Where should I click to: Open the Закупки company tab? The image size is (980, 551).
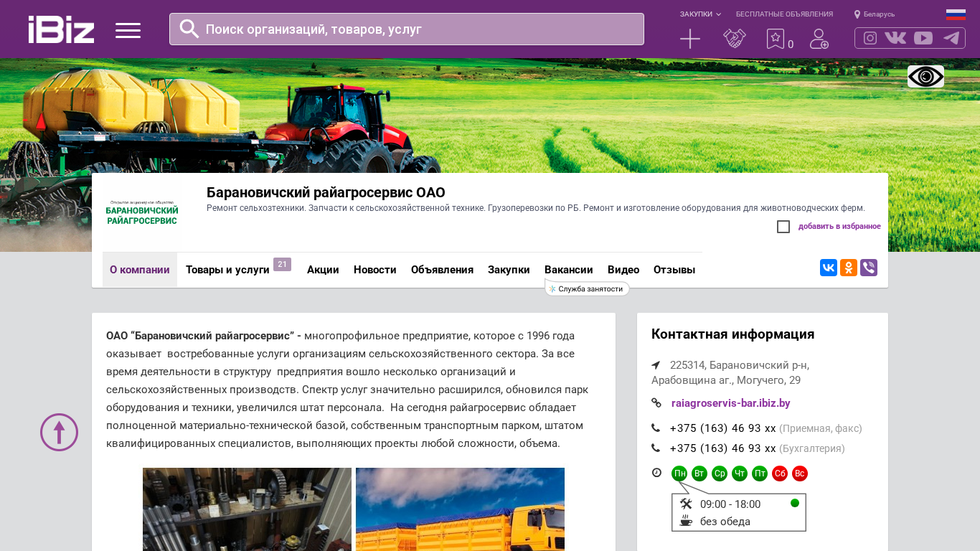click(509, 270)
